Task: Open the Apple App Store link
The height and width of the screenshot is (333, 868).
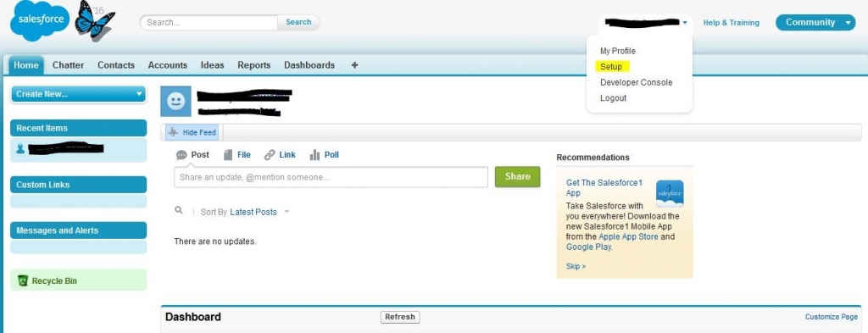Action: click(628, 236)
